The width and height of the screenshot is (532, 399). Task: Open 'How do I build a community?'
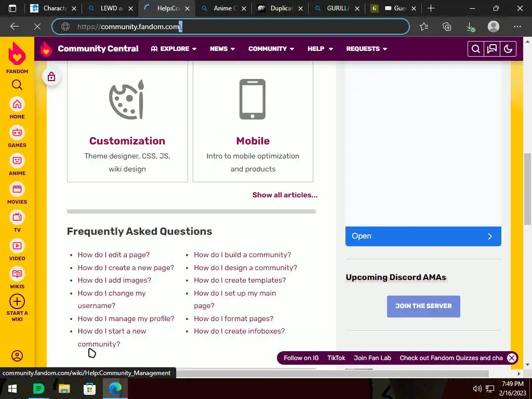click(243, 255)
